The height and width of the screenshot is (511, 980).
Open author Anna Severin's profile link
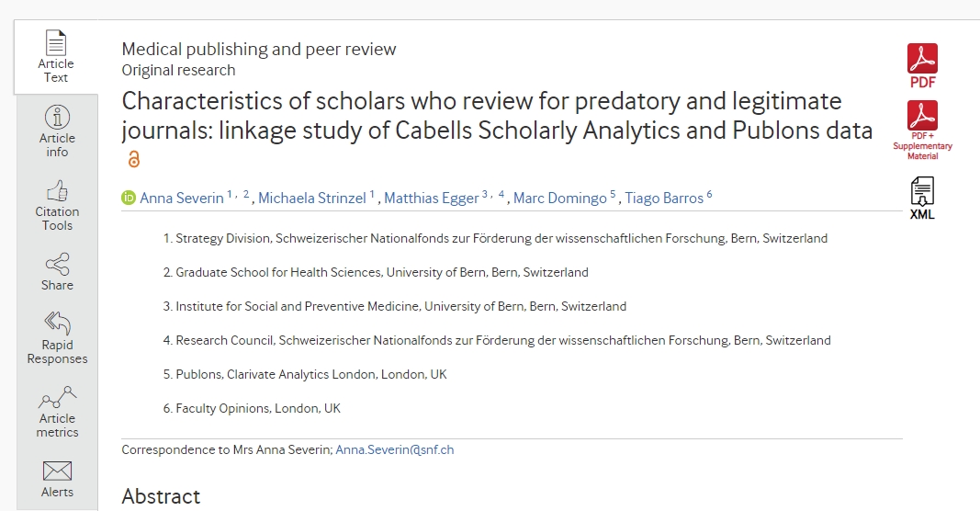tap(182, 199)
